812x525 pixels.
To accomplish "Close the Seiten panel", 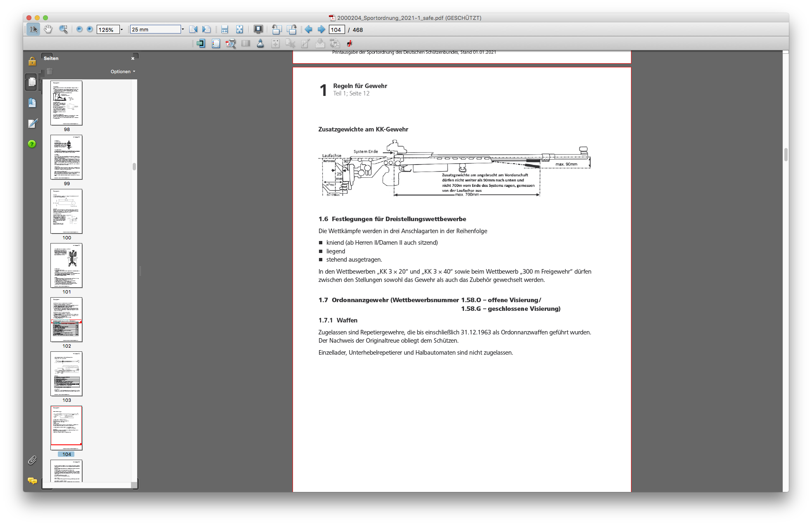I will click(133, 59).
